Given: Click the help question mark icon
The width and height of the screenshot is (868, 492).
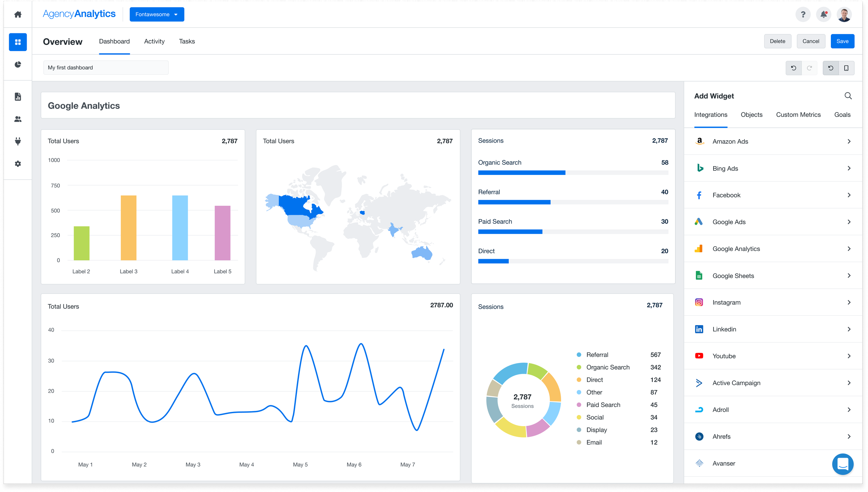Looking at the screenshot, I should point(803,14).
